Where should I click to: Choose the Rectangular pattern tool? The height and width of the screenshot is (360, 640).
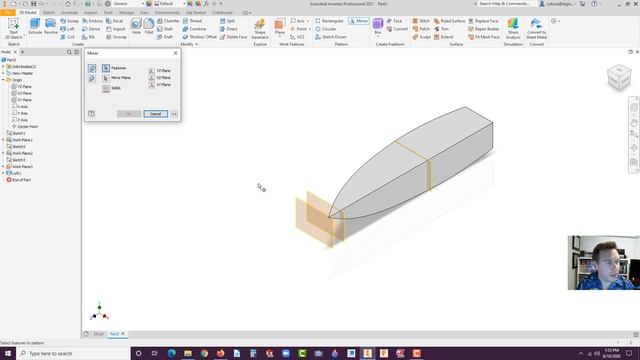pyautogui.click(x=329, y=21)
